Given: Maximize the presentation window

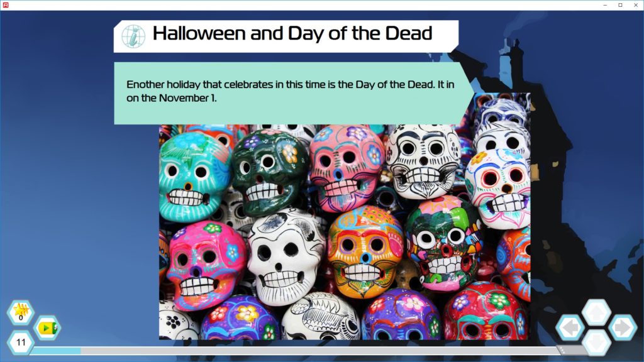Looking at the screenshot, I should (620, 5).
